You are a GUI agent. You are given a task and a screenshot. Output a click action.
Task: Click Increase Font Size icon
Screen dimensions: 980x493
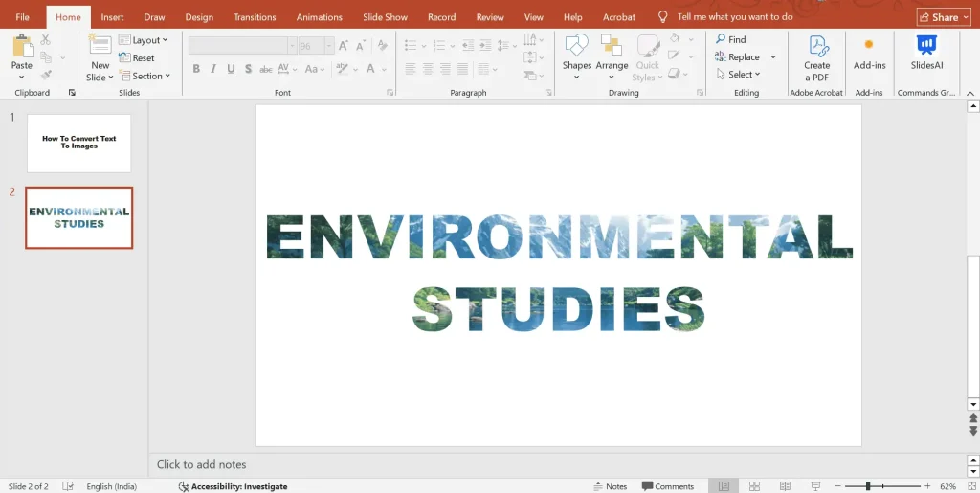[344, 46]
